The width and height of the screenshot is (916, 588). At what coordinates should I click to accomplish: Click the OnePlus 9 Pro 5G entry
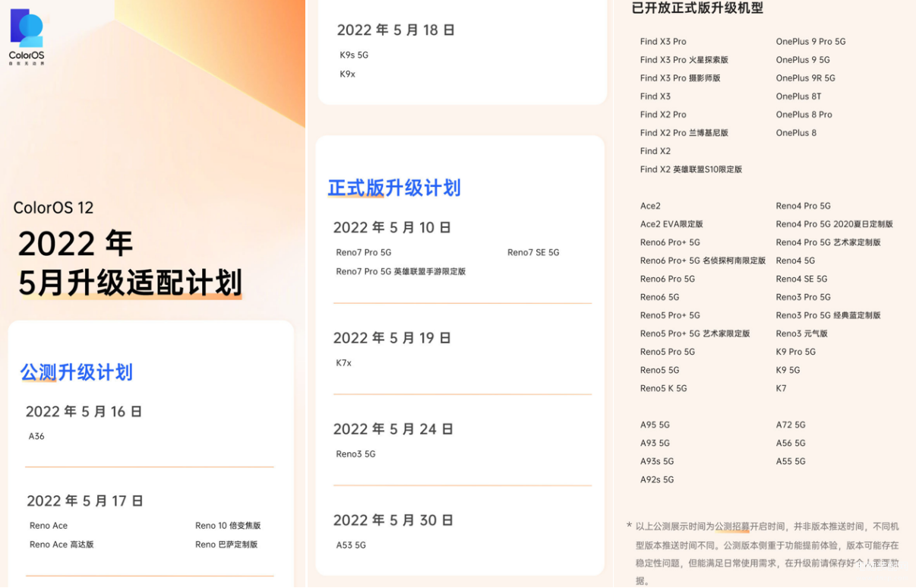810,42
